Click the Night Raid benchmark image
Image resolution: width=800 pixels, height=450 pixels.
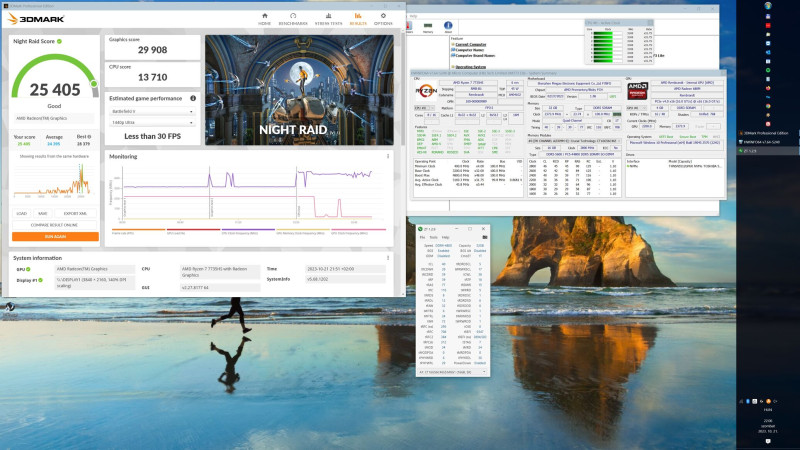point(299,90)
